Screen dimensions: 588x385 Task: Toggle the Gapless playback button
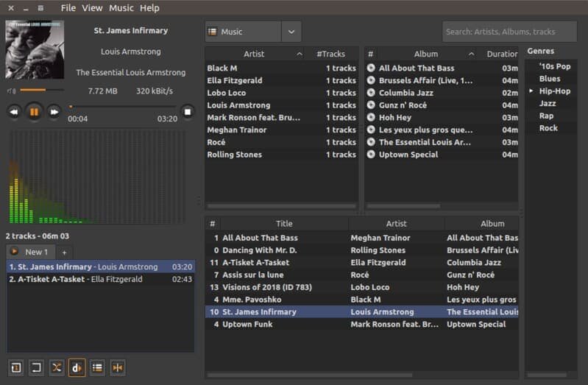[x=117, y=367]
